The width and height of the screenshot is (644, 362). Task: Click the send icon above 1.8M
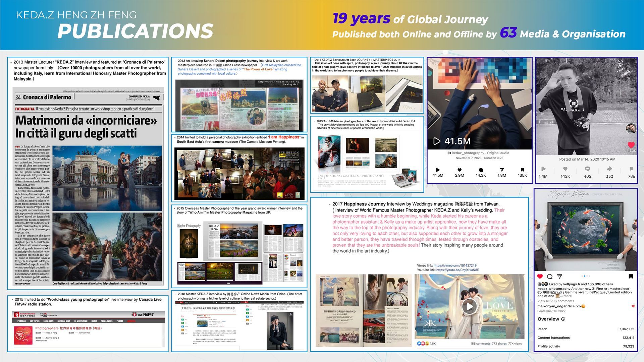pyautogui.click(x=502, y=170)
